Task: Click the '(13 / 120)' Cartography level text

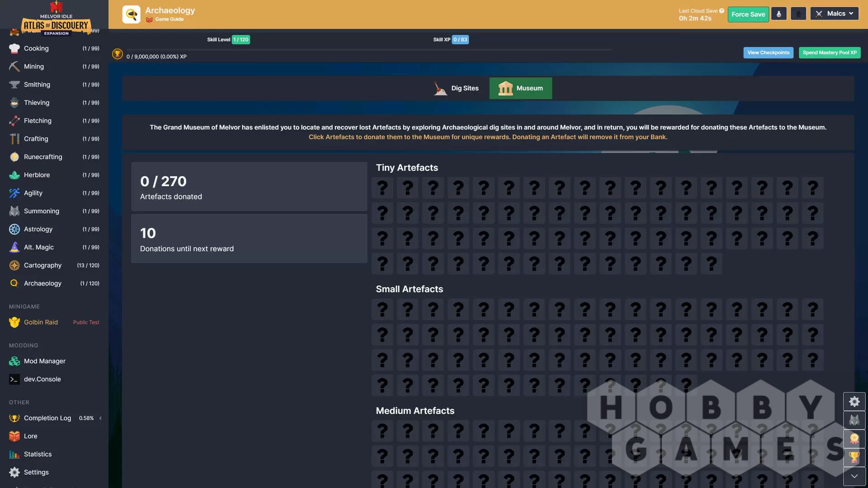Action: (x=88, y=265)
